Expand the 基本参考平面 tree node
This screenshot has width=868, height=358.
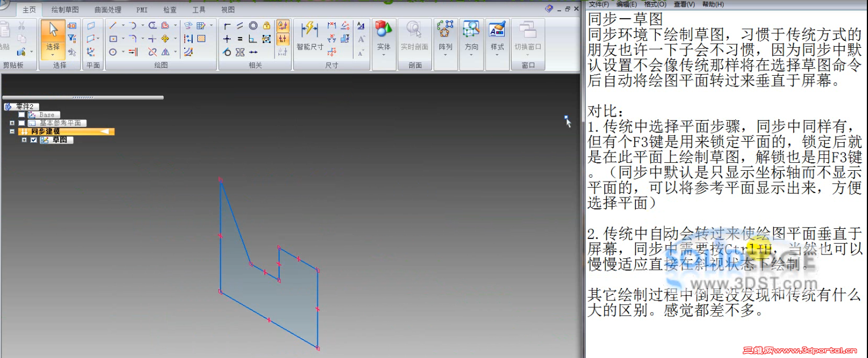[x=12, y=123]
